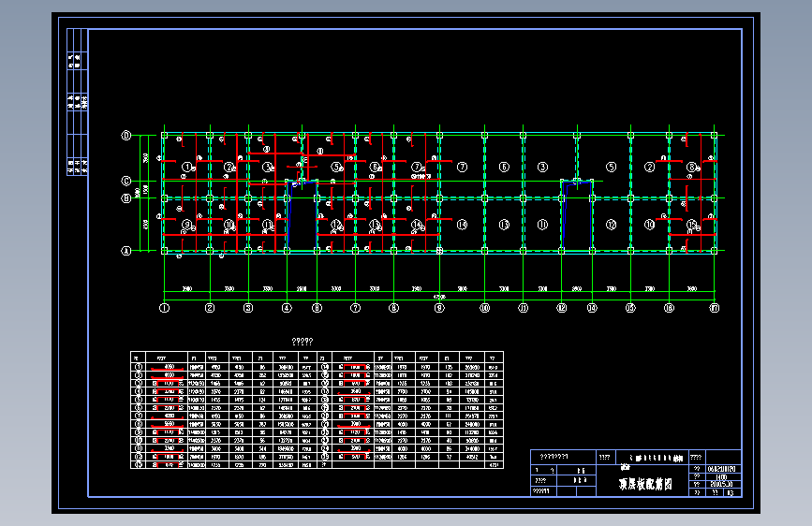Select sheet number 03 in title block
Viewport: 812px width, 526px height.
731,493
